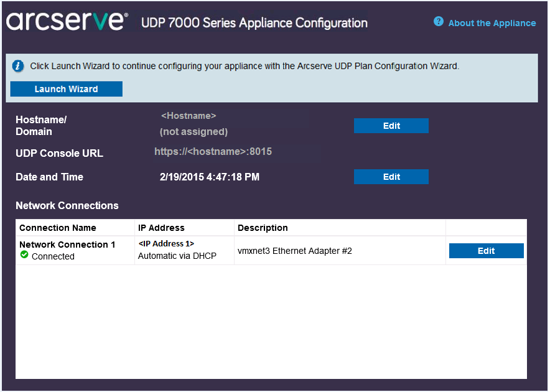This screenshot has width=550, height=392.
Task: Click the About the Appliance help icon
Action: click(439, 22)
